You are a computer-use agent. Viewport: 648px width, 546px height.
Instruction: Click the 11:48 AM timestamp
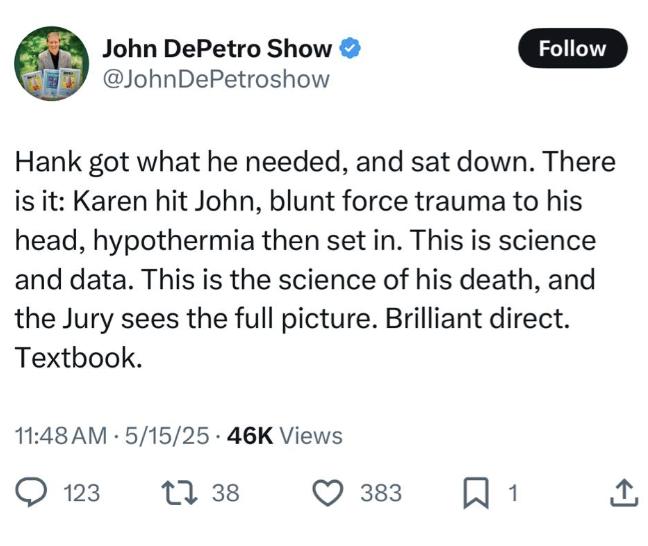point(60,436)
